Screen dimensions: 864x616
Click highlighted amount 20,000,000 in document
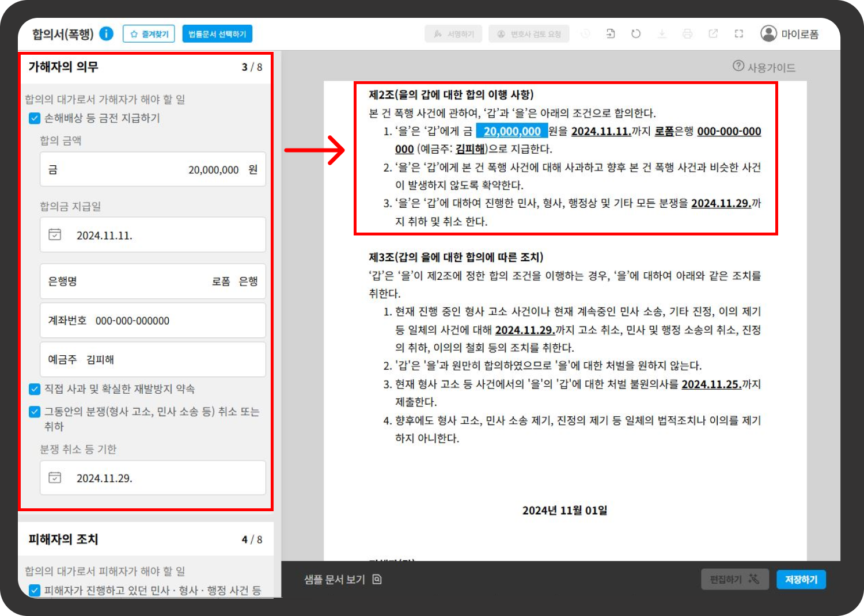pyautogui.click(x=511, y=131)
